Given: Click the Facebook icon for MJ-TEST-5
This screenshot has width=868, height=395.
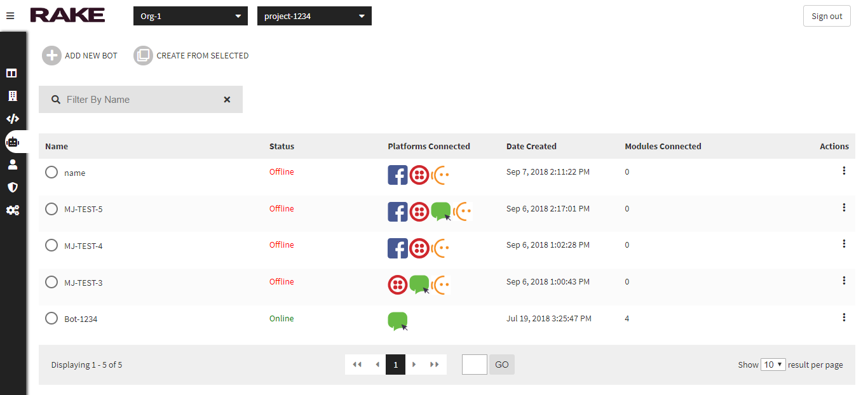Looking at the screenshot, I should tap(398, 211).
